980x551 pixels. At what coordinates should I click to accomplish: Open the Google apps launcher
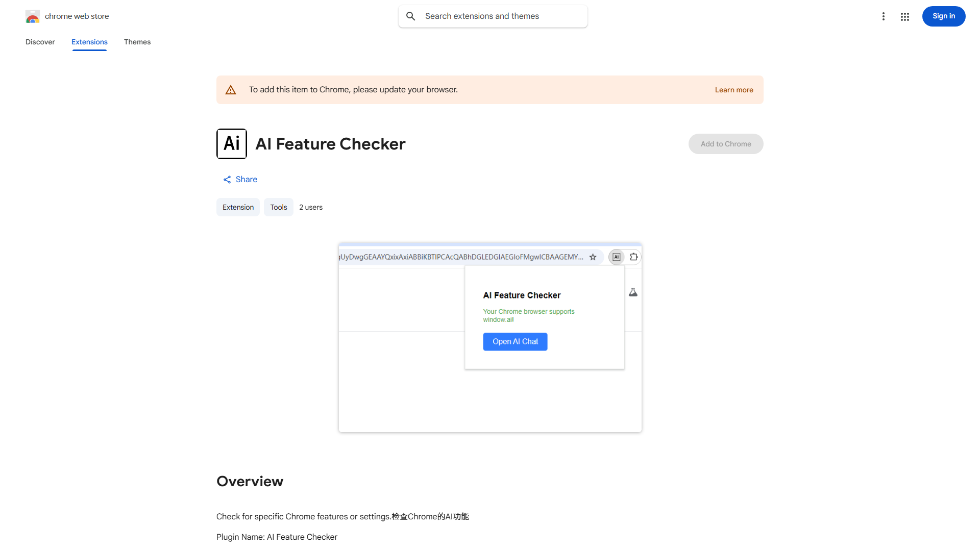pos(904,16)
